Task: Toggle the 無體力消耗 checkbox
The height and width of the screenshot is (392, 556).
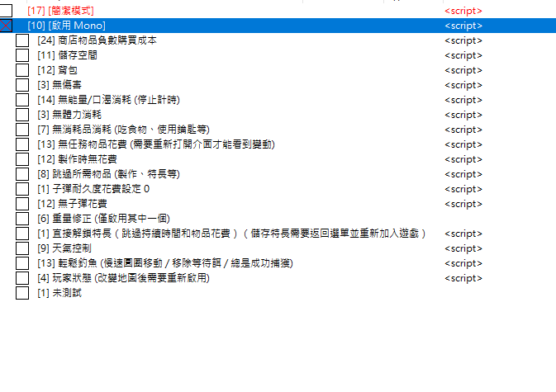Action: click(22, 115)
